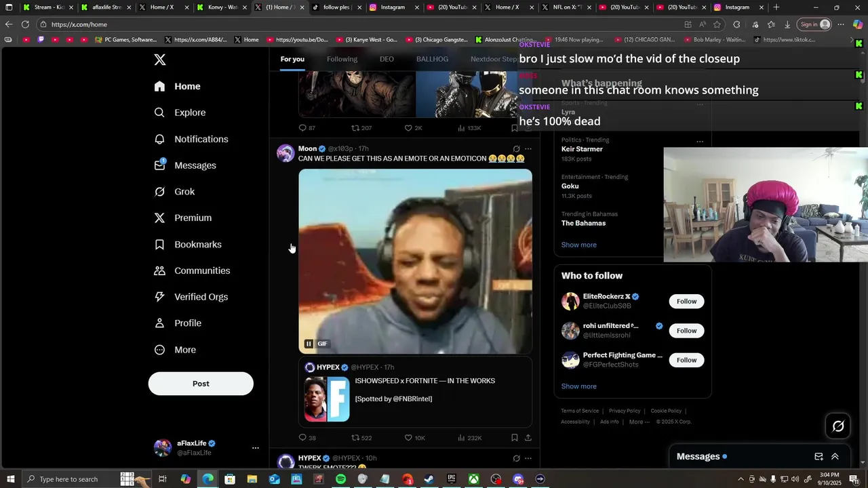Open the floating Grok button
This screenshot has height=488, width=868.
click(x=838, y=426)
